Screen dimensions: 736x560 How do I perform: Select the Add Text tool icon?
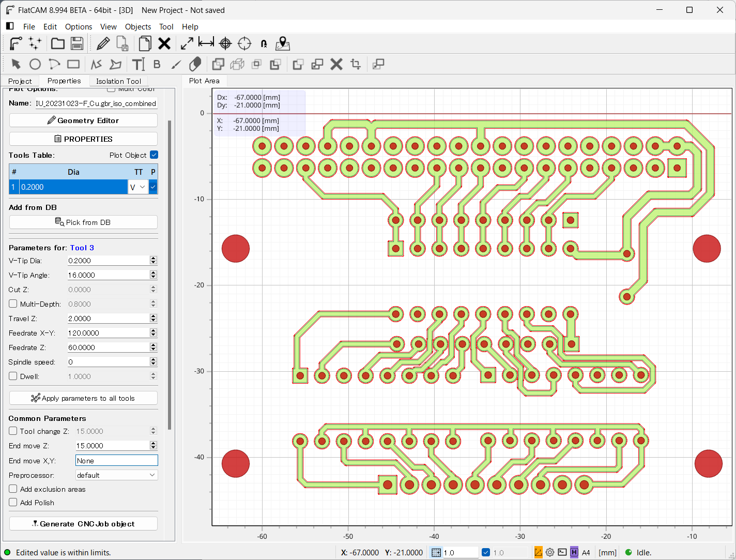(x=138, y=64)
